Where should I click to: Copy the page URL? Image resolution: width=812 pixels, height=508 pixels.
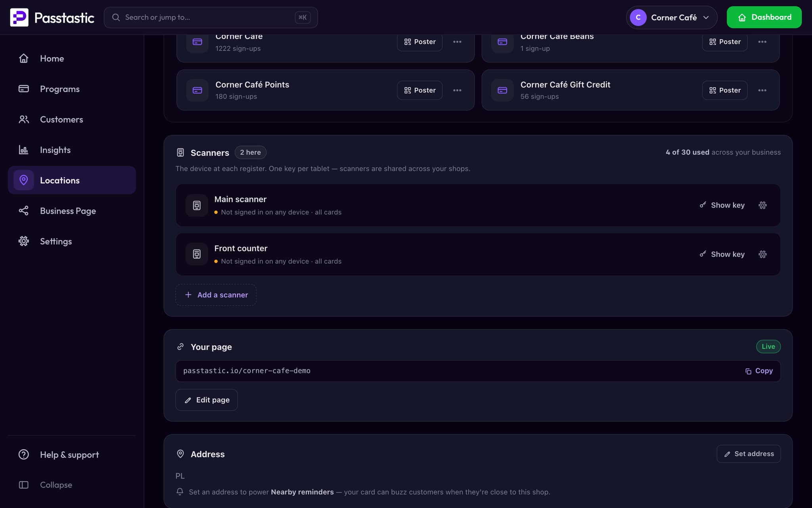(x=759, y=371)
